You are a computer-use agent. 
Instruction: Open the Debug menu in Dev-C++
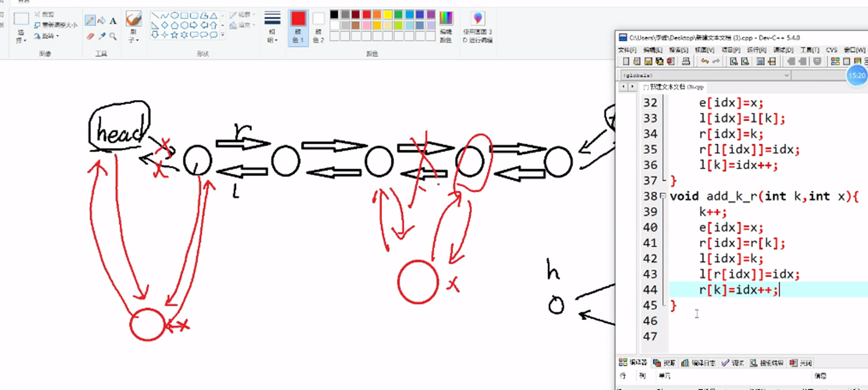pos(783,50)
